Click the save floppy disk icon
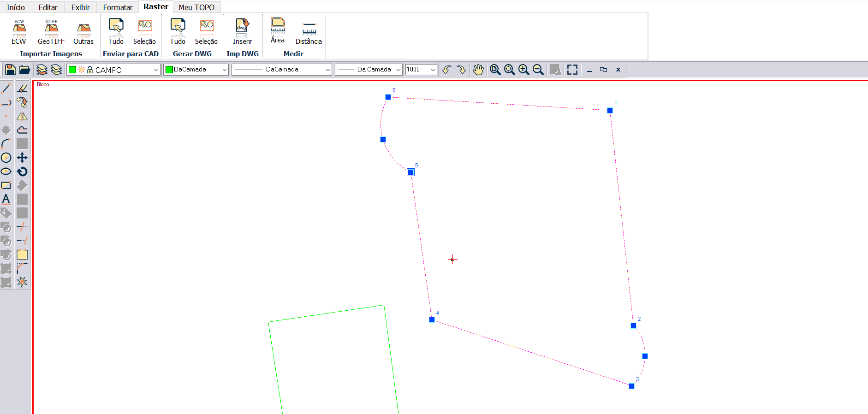This screenshot has height=414, width=868. pyautogui.click(x=10, y=70)
